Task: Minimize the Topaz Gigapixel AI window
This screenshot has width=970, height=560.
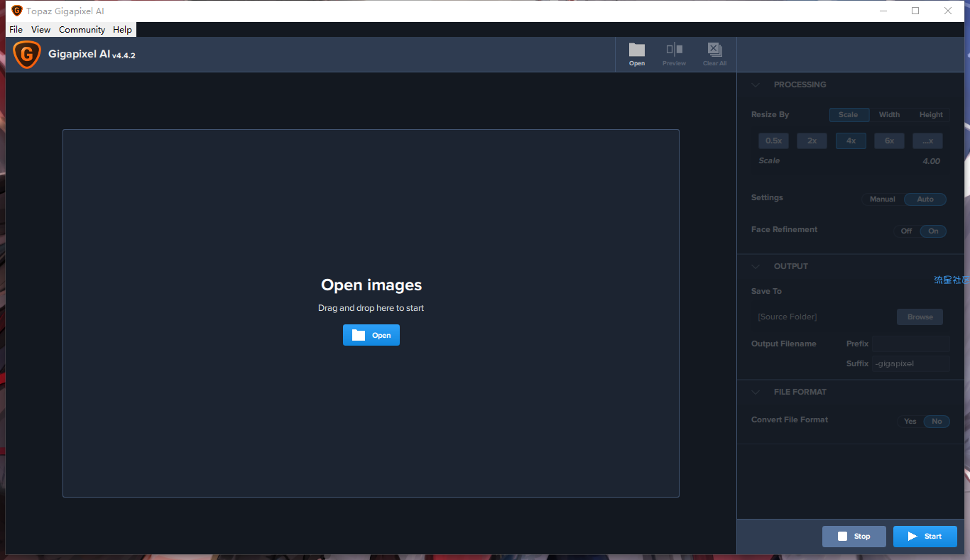Action: click(x=883, y=11)
